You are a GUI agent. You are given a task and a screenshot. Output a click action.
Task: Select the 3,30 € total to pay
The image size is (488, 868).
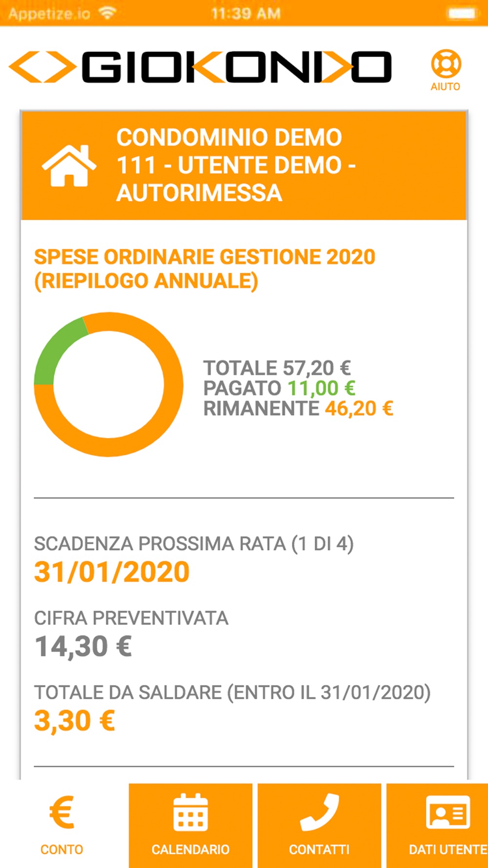tap(75, 721)
